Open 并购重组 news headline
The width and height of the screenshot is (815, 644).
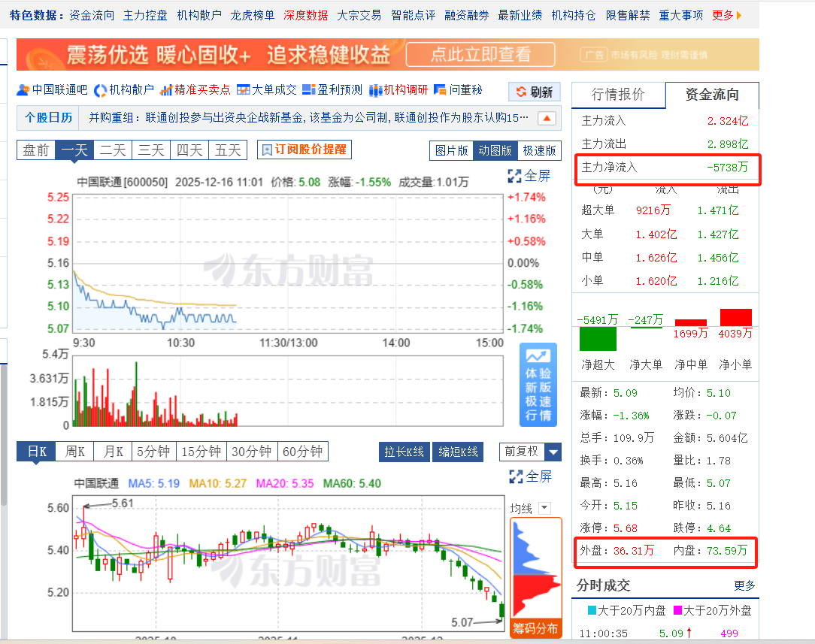pos(308,118)
